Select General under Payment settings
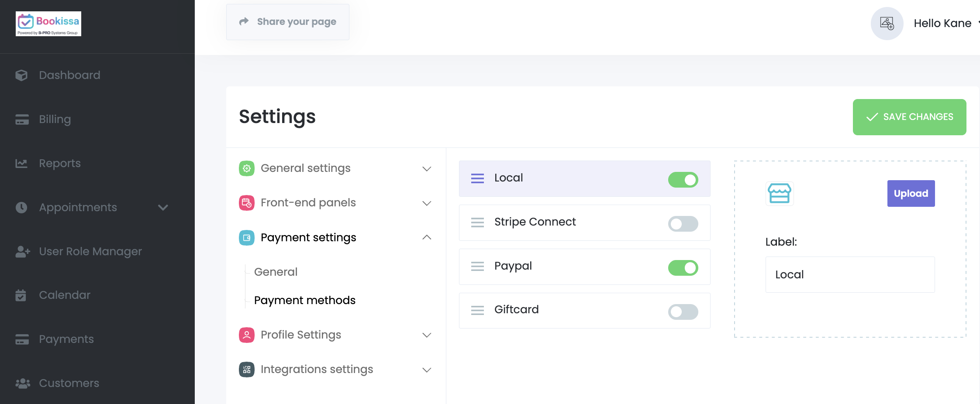 276,272
